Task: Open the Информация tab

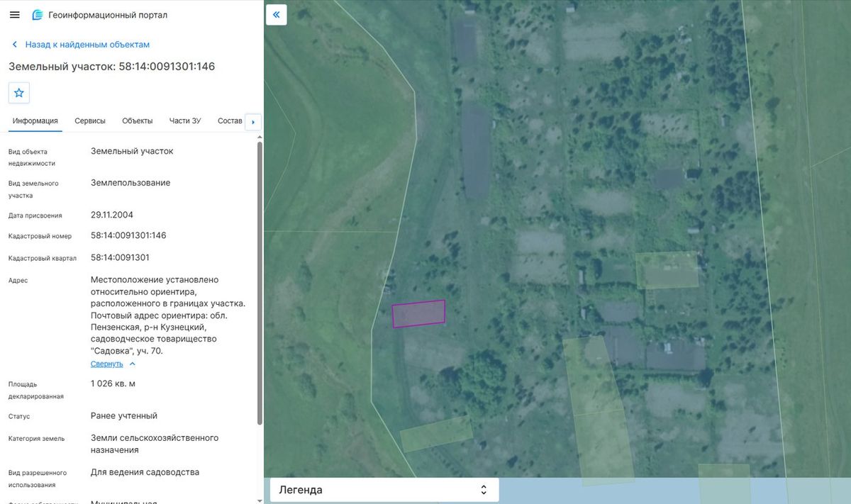Action: point(35,121)
